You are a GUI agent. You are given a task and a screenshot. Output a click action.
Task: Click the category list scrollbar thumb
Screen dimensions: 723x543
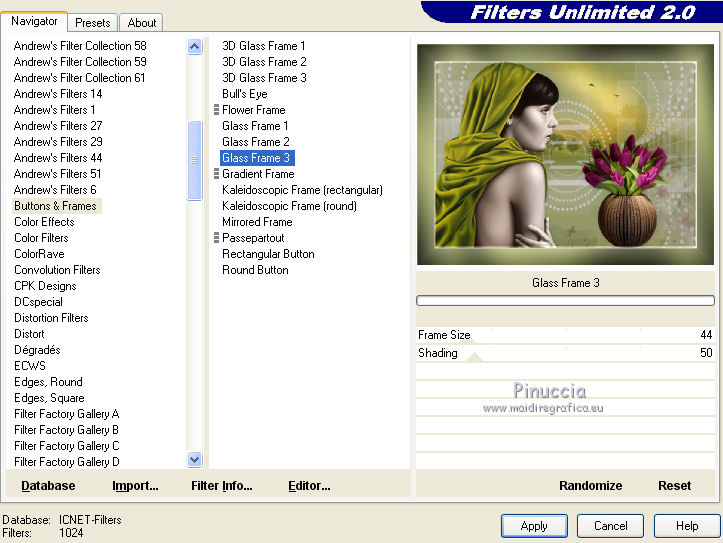coord(195,160)
